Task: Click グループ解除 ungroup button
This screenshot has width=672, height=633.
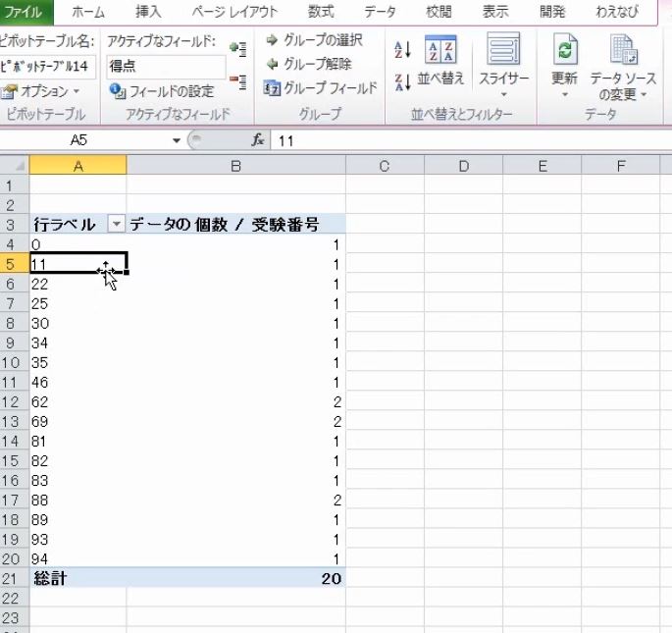Action: (x=309, y=65)
